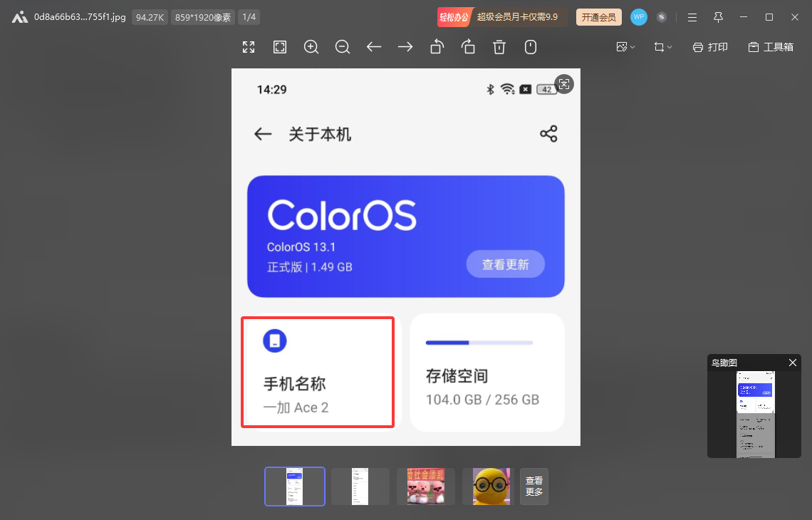The image size is (812, 520).
Task: Click the 查看更多 thumbnail button
Action: [534, 487]
